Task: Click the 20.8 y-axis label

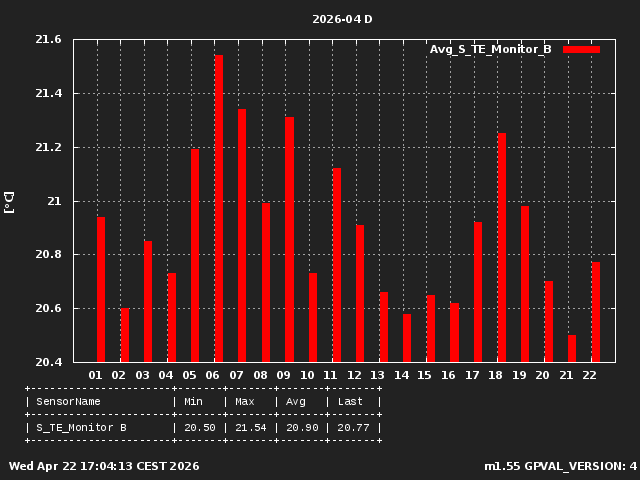Action: (48, 254)
